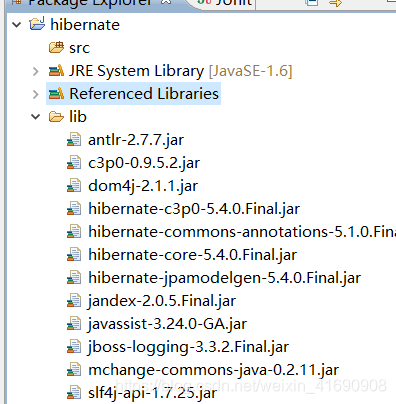Click the Referenced Libraries books icon
This screenshot has width=396, height=404.
(x=56, y=94)
